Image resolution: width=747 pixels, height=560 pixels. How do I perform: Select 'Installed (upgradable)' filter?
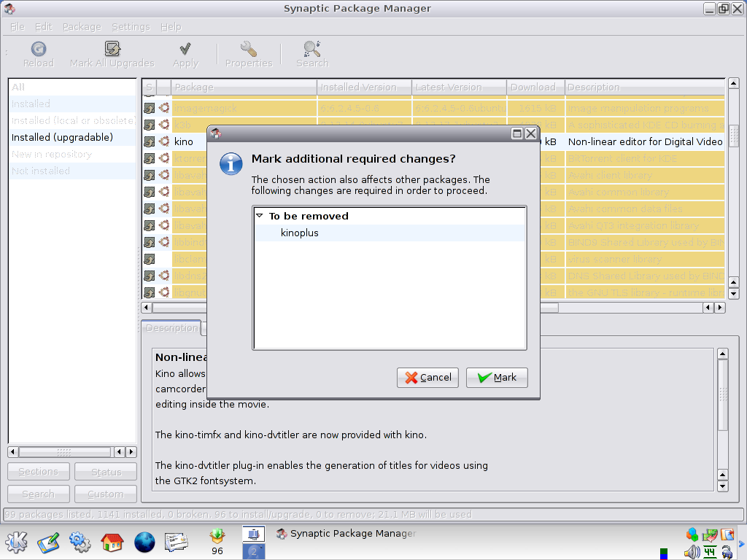click(x=72, y=138)
